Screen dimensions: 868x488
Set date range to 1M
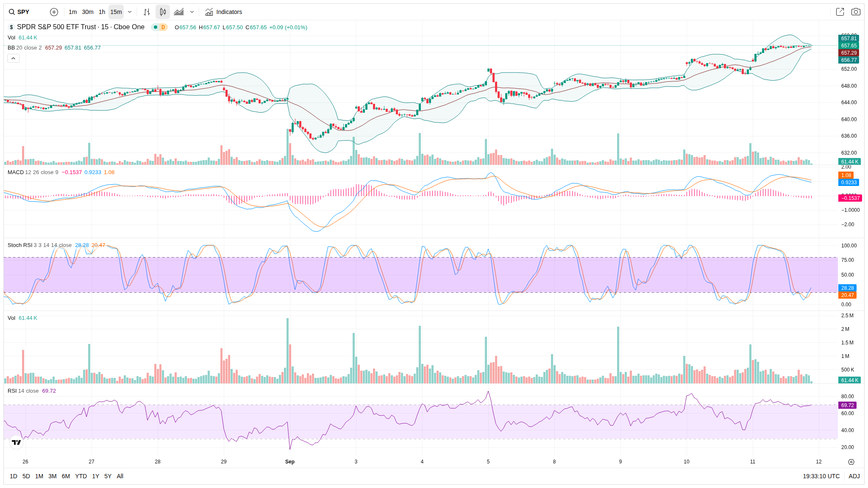pyautogui.click(x=39, y=476)
